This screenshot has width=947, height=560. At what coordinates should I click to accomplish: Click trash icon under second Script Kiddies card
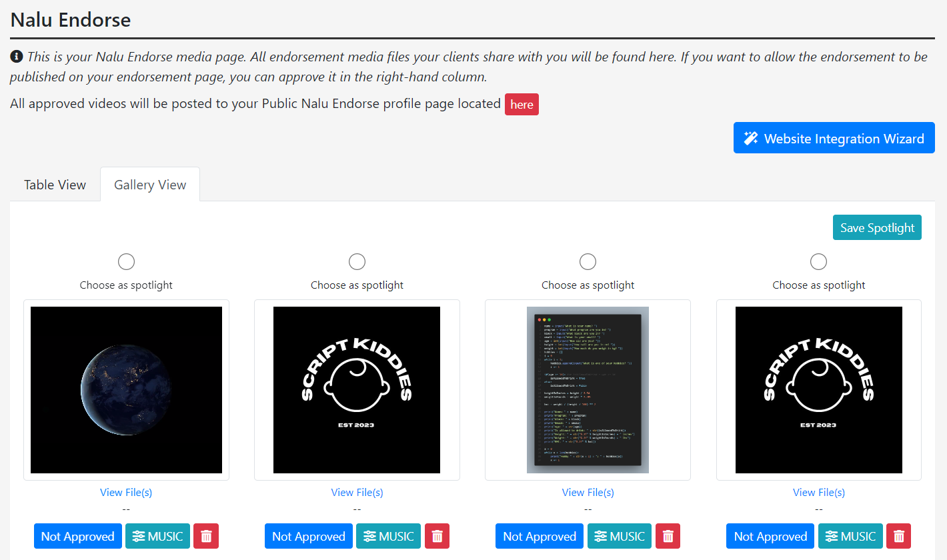[437, 536]
